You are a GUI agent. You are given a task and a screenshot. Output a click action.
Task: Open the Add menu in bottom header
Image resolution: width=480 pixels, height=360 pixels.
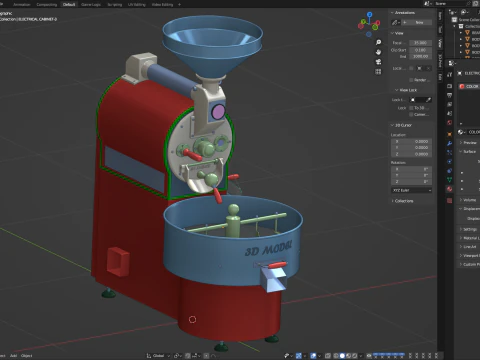coord(13,356)
